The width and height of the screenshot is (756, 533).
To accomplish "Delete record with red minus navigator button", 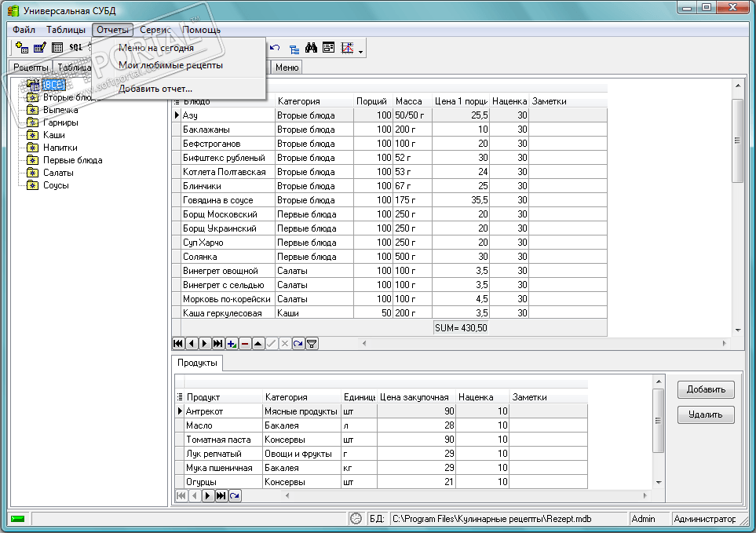I will point(245,344).
